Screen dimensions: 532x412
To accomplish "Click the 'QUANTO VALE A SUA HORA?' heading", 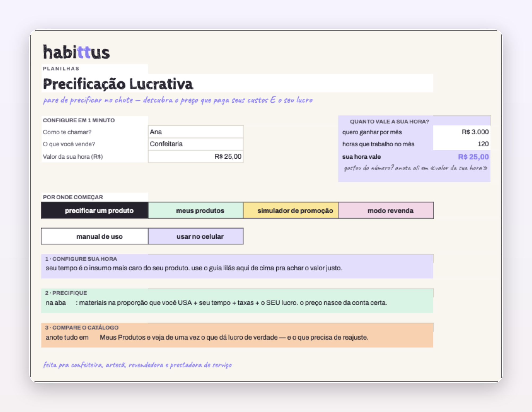I will [x=389, y=122].
